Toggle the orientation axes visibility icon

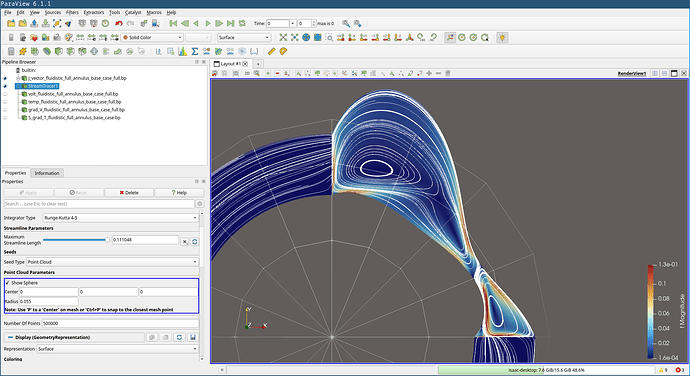click(x=450, y=37)
